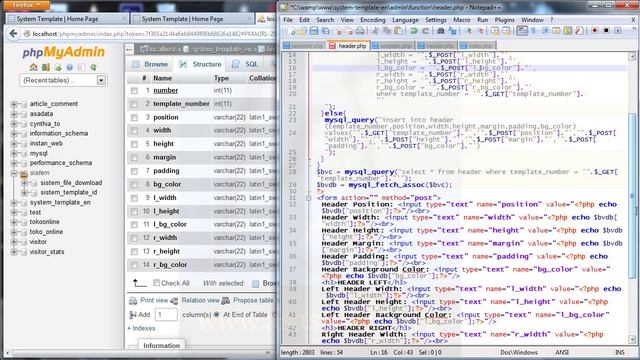Open the Plugins menu in Notepad++
Screen dimensions: 640x360
click(x=504, y=20)
